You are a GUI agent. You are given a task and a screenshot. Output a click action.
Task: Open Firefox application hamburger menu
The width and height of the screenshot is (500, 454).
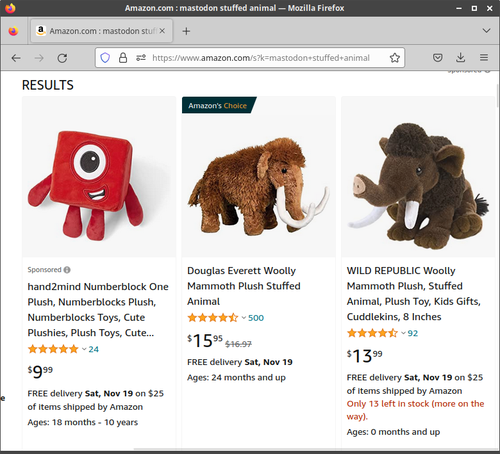coord(484,58)
